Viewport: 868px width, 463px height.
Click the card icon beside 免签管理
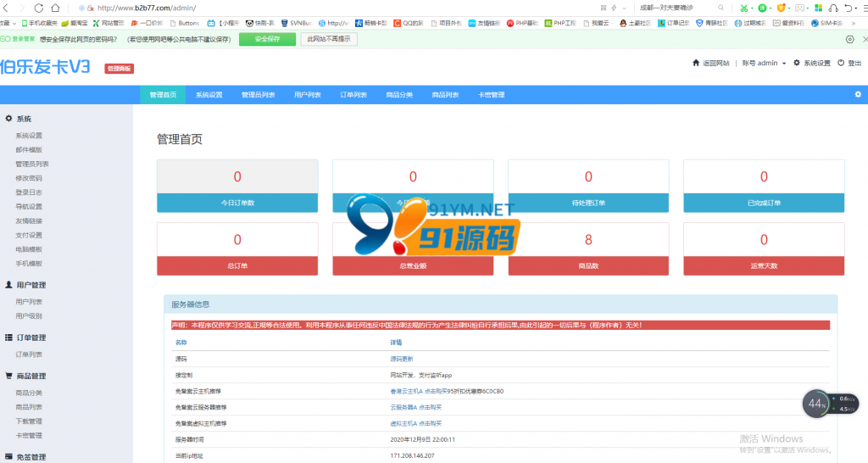point(8,457)
